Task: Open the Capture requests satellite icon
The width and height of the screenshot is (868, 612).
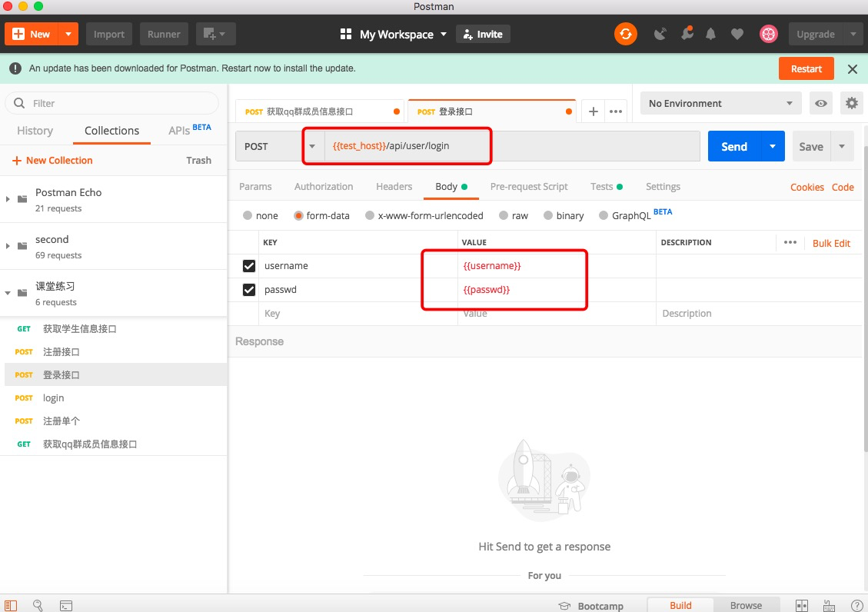Action: [x=660, y=34]
